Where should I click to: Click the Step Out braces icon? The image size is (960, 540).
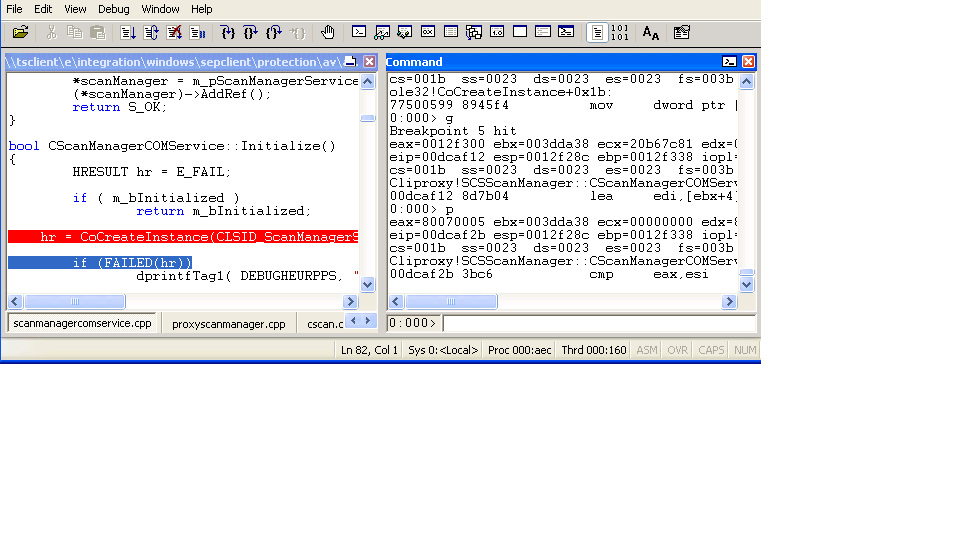(x=274, y=32)
